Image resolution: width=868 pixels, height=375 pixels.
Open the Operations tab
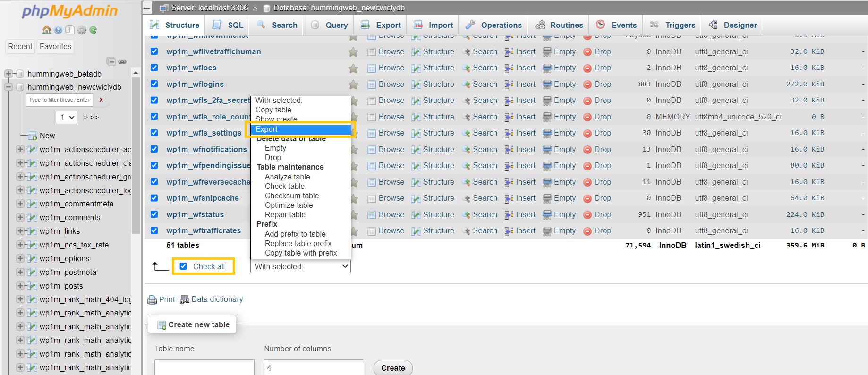494,25
